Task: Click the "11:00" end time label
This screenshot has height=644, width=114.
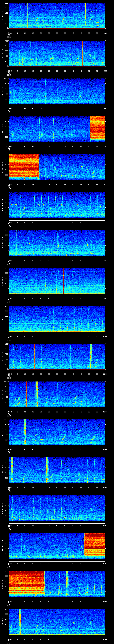Action: pyautogui.click(x=105, y=374)
